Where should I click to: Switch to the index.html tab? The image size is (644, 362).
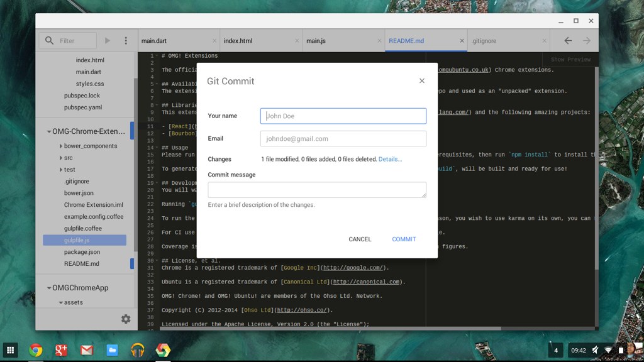point(238,41)
